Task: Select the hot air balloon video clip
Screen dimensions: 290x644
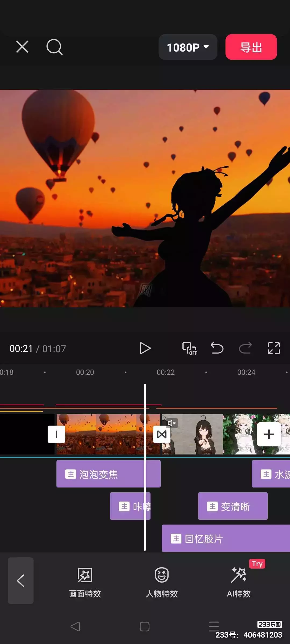Action: point(108,434)
